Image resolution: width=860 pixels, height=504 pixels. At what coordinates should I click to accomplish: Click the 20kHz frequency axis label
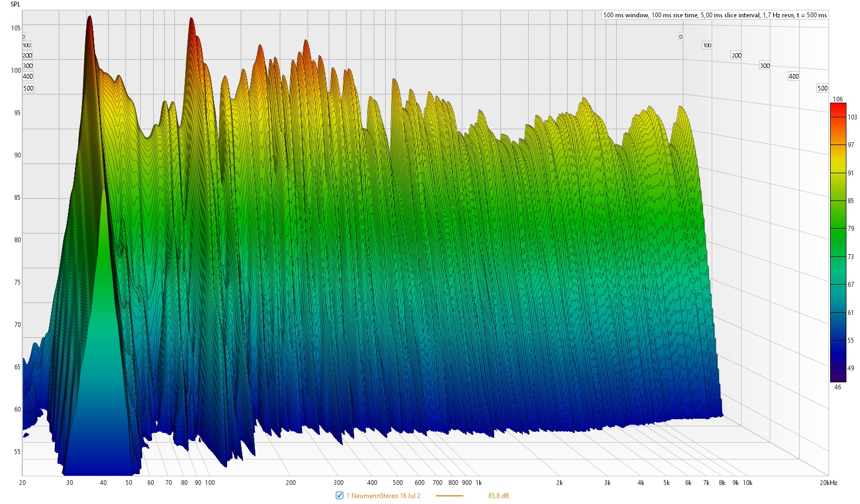coord(828,483)
